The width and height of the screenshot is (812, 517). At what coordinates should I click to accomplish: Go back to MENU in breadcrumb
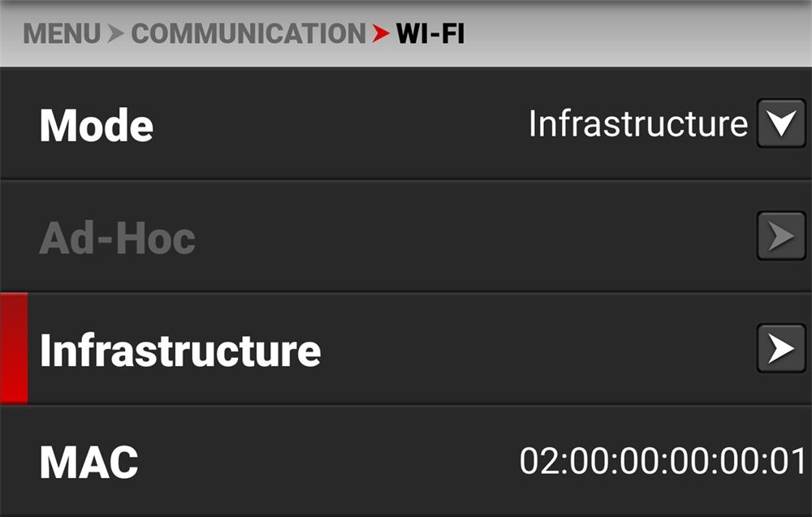coord(63,34)
